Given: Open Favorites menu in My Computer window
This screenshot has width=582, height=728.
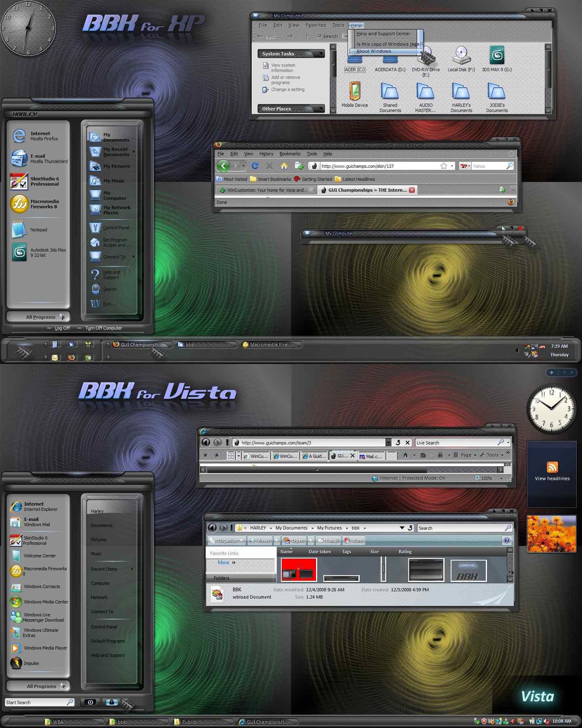Looking at the screenshot, I should (316, 25).
